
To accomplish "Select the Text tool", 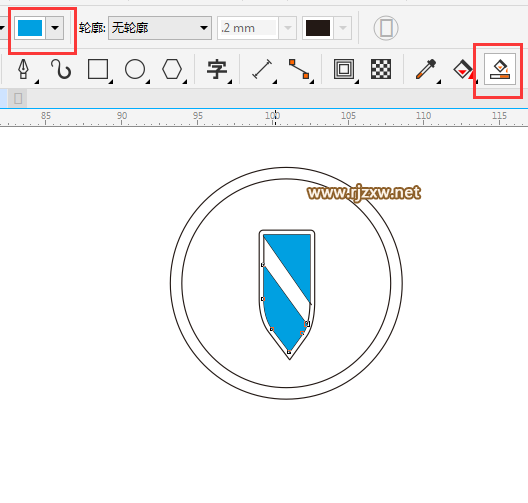I will (x=217, y=69).
